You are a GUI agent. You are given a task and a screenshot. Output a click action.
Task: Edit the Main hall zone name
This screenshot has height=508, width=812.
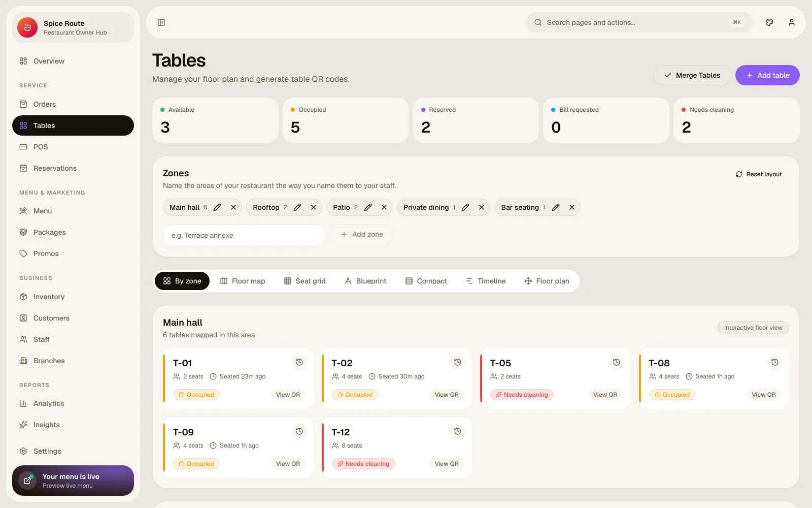coord(217,207)
